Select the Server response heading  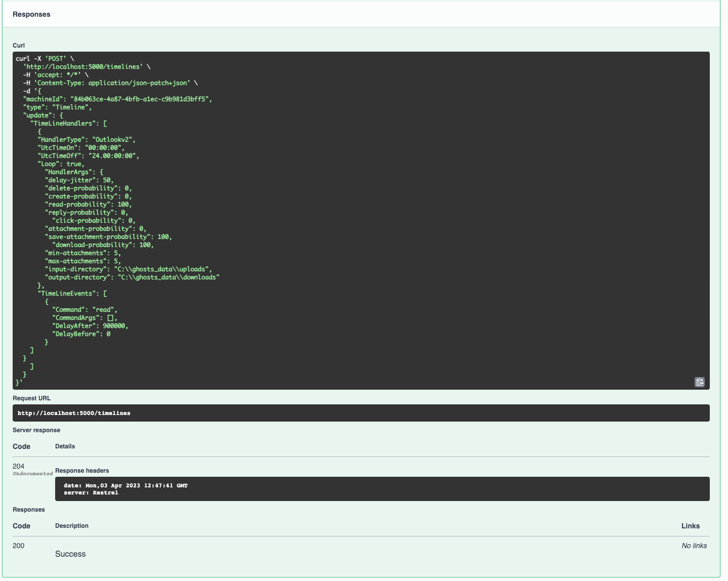pyautogui.click(x=37, y=430)
